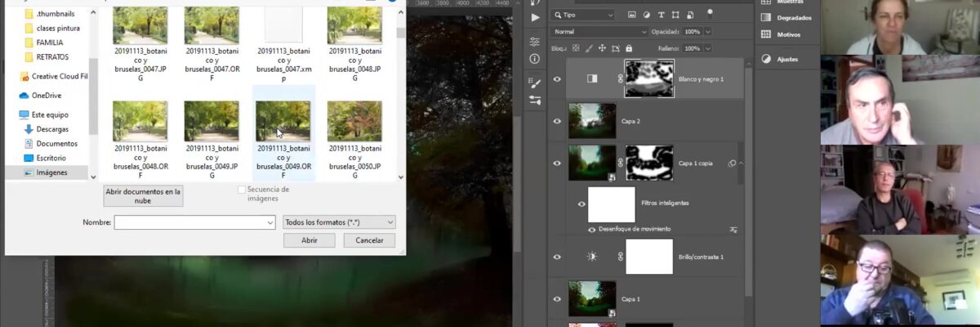Image resolution: width=980 pixels, height=327 pixels.
Task: Open the Ajustes panel icon
Action: click(x=766, y=59)
